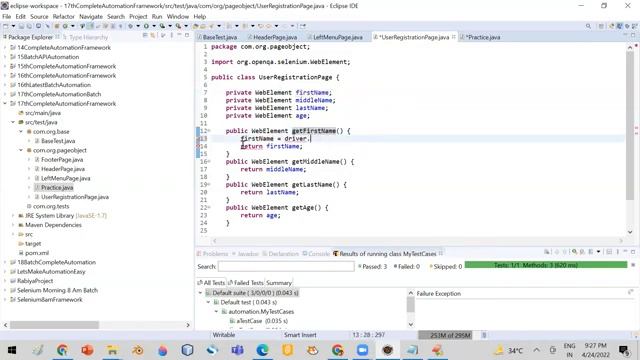
Task: Collapse the 17thCompleteAutomationFramework project
Action: coord(5,104)
